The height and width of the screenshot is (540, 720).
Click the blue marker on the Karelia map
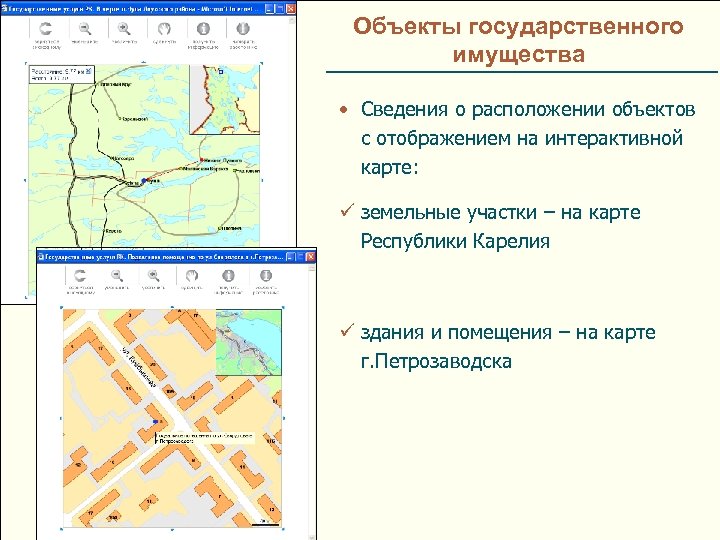(x=144, y=181)
